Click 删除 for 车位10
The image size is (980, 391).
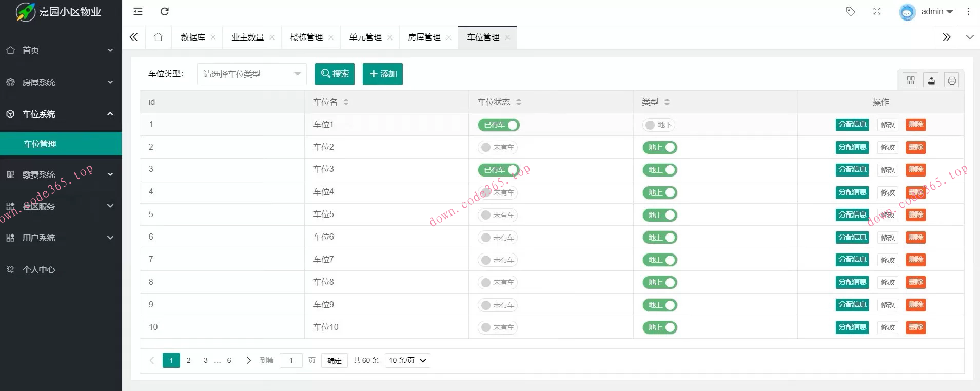(916, 327)
